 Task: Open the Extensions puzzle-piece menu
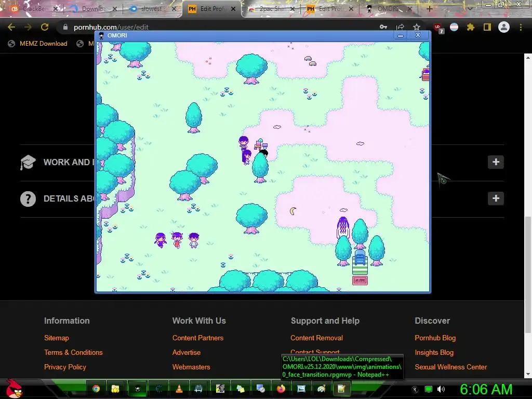[x=470, y=27]
